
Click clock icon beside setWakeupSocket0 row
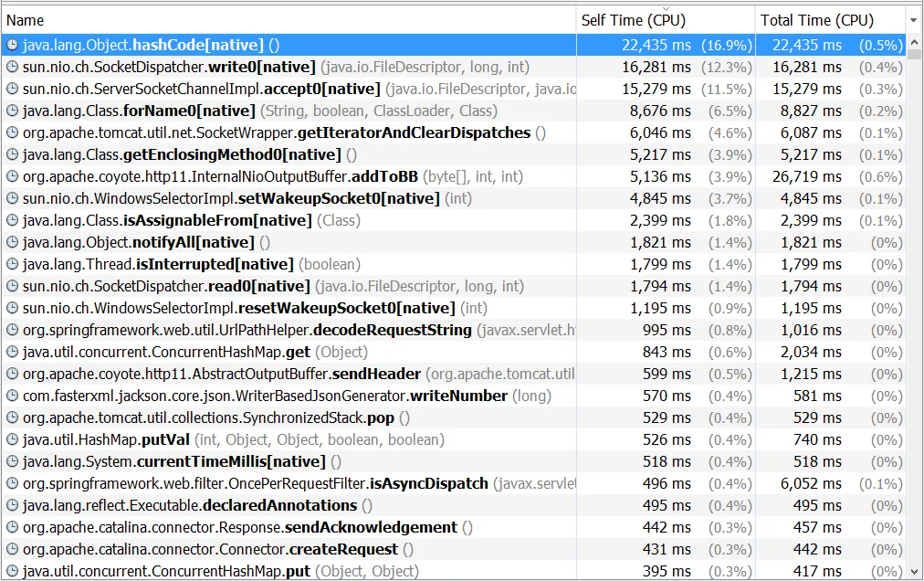click(x=12, y=199)
